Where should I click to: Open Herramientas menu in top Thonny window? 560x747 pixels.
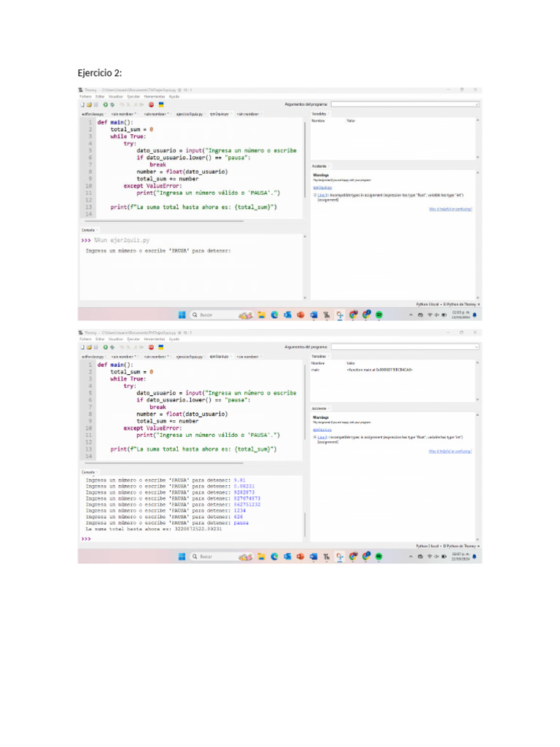[155, 97]
